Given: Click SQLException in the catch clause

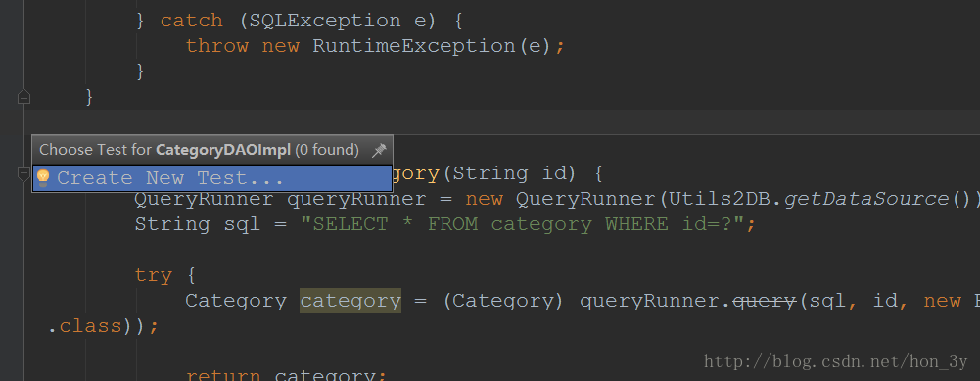Looking at the screenshot, I should [325, 21].
